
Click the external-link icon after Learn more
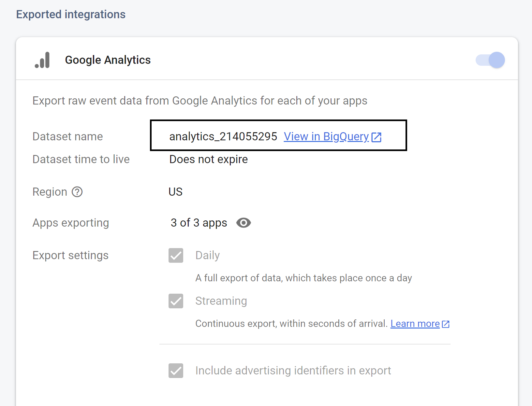(446, 324)
